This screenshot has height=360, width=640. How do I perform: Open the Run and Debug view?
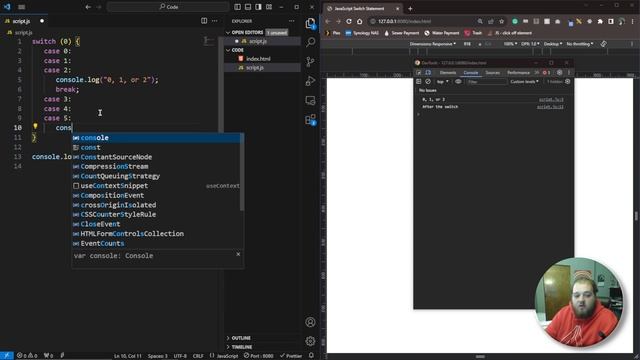pos(310,81)
